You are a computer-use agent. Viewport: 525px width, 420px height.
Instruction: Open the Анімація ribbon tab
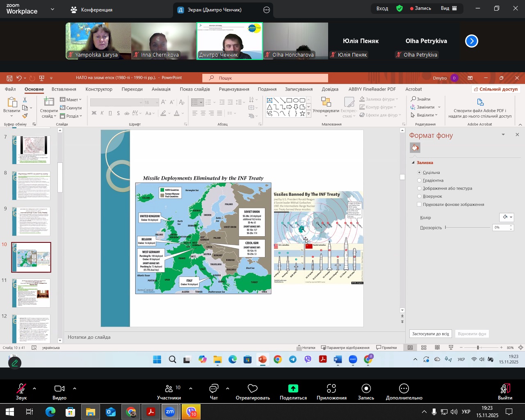tap(161, 89)
